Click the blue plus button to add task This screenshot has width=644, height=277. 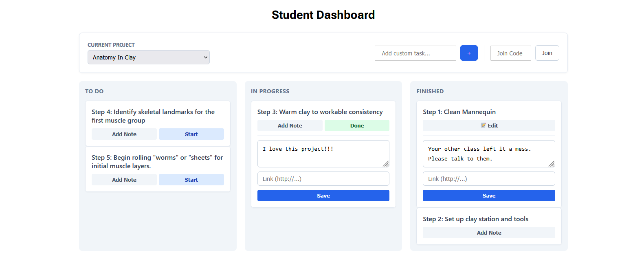469,53
